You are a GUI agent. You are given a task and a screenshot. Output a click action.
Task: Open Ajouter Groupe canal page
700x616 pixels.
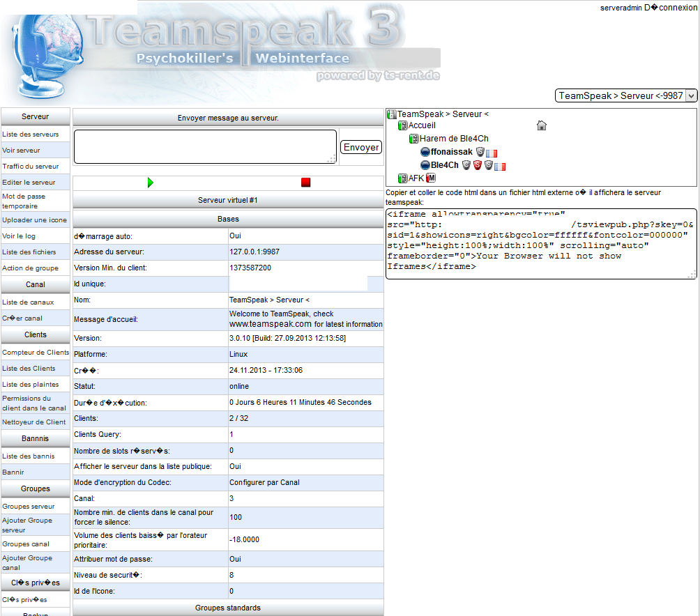pyautogui.click(x=26, y=562)
